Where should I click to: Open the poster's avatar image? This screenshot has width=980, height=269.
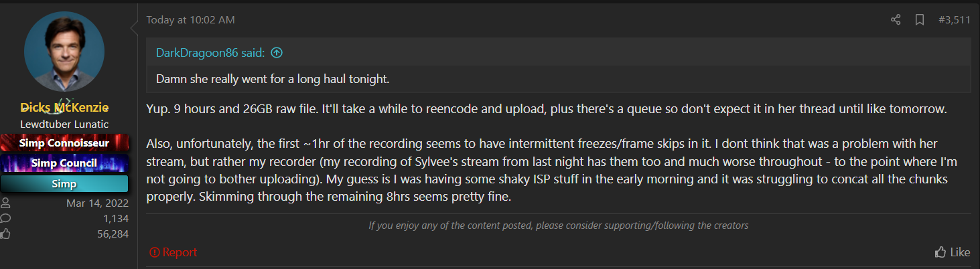coord(64,52)
